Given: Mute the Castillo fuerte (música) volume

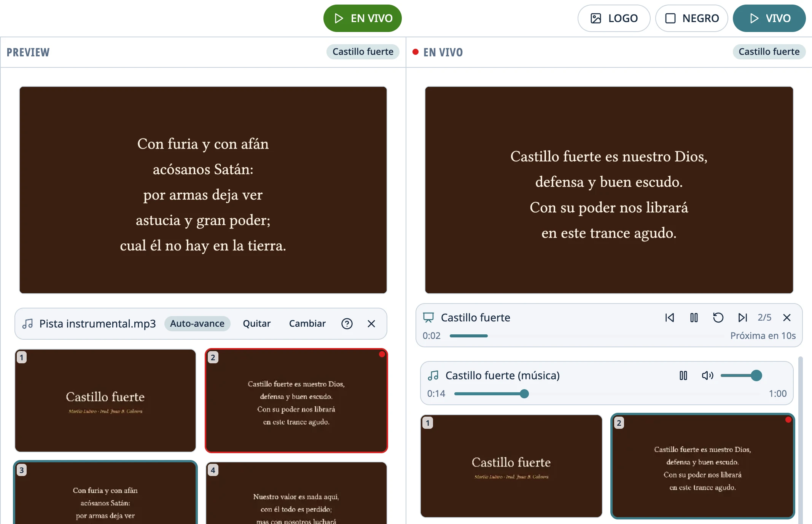Looking at the screenshot, I should (x=707, y=375).
